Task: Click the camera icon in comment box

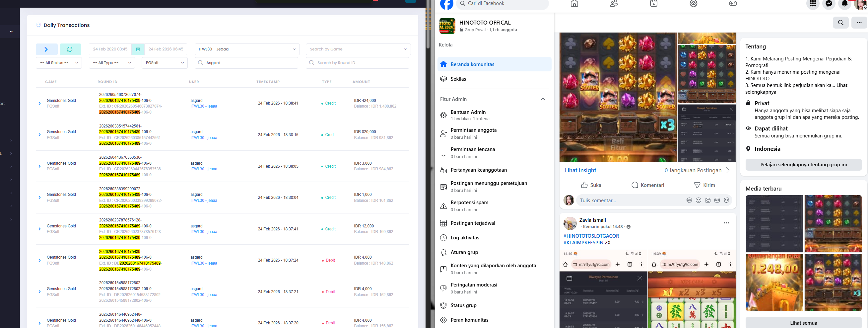Action: coord(707,200)
